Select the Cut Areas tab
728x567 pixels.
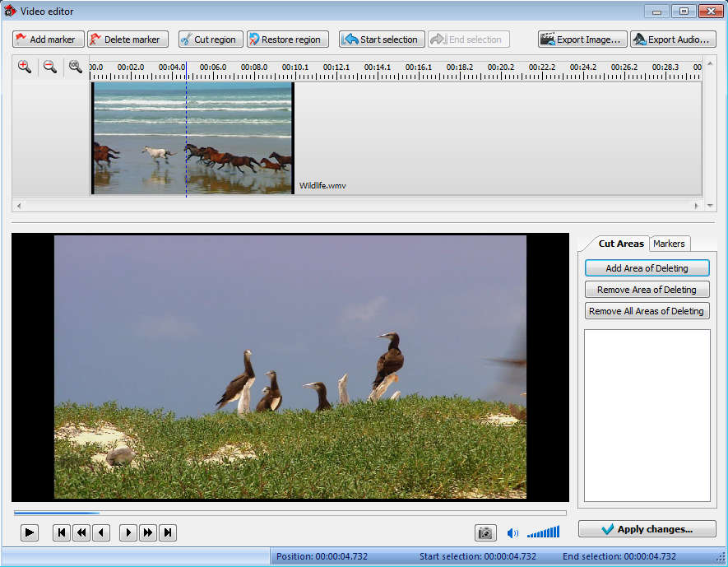(621, 244)
